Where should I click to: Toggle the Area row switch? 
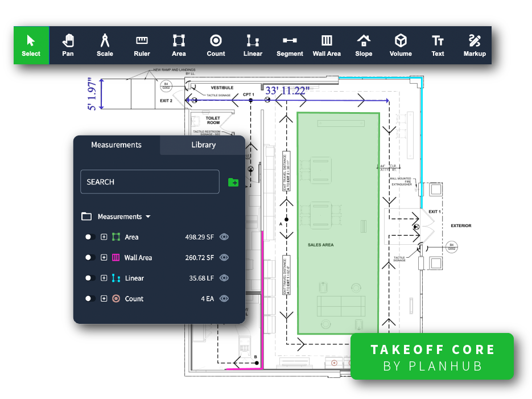tap(90, 237)
